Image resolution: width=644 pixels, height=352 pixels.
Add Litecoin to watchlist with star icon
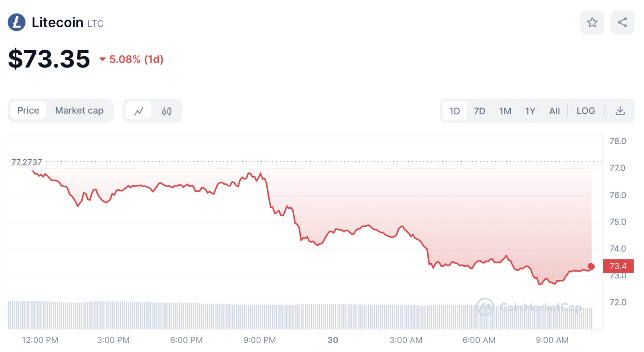point(592,22)
